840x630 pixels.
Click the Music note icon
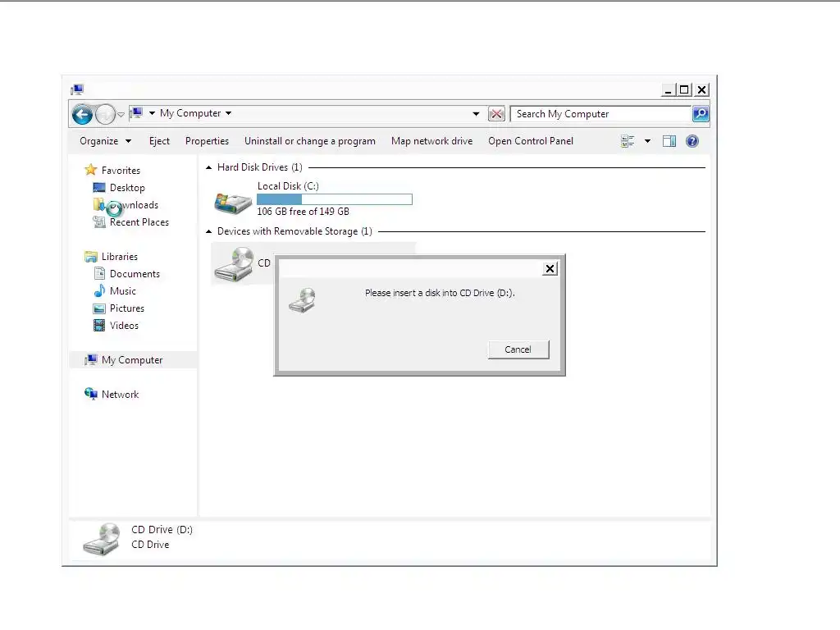[99, 291]
